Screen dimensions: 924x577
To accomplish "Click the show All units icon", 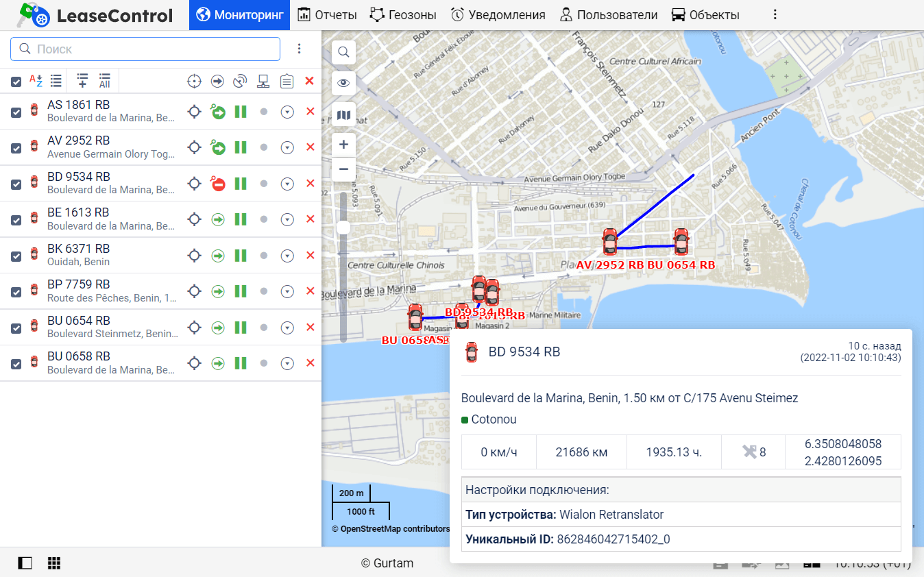I will click(105, 81).
